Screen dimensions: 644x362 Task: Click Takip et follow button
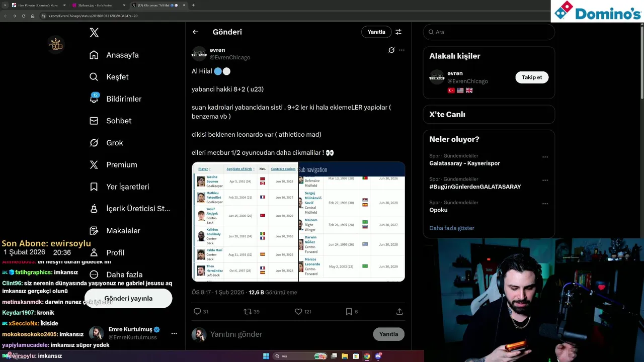coord(532,77)
